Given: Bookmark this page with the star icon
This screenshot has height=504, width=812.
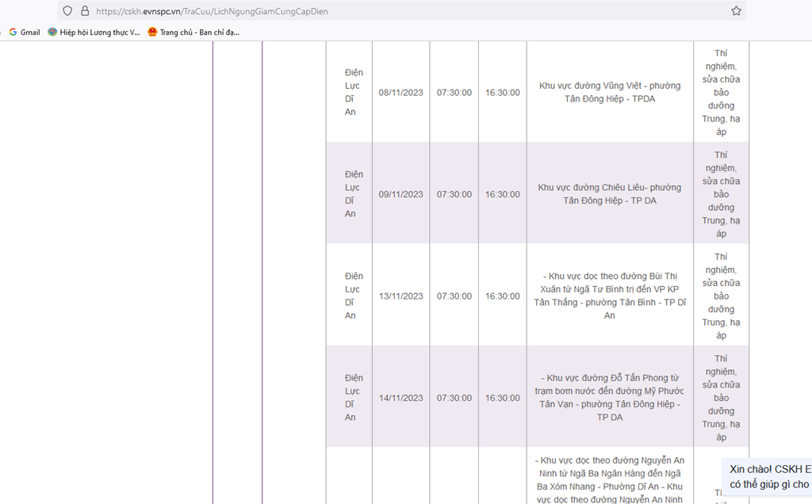Looking at the screenshot, I should [x=736, y=11].
